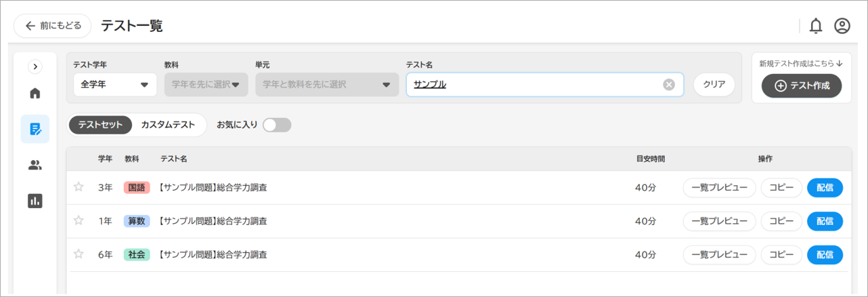Select the test list sidebar icon
This screenshot has width=868, height=297.
pos(35,129)
